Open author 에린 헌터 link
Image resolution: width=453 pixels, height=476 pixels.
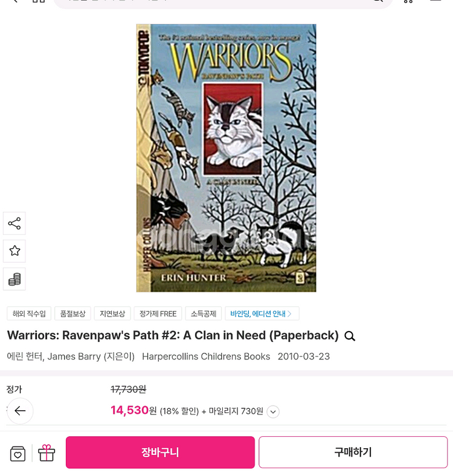click(25, 356)
